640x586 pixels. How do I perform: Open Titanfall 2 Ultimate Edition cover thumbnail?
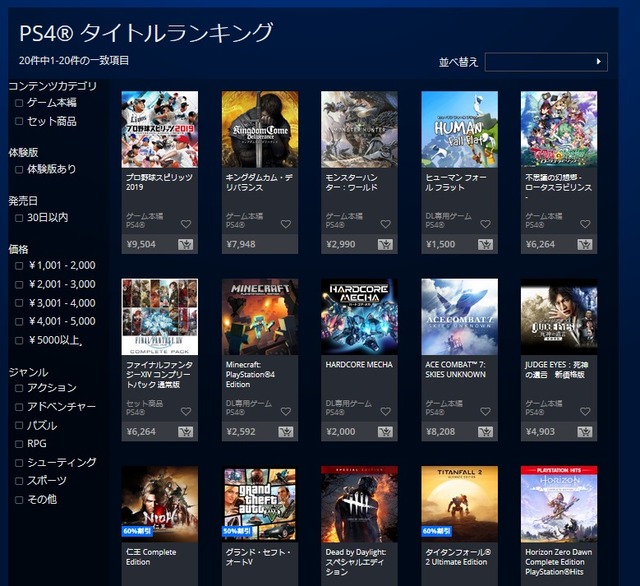click(459, 504)
